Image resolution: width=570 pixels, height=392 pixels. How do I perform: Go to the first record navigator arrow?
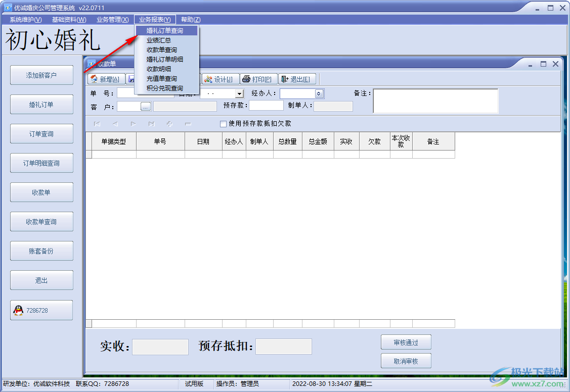pos(97,124)
